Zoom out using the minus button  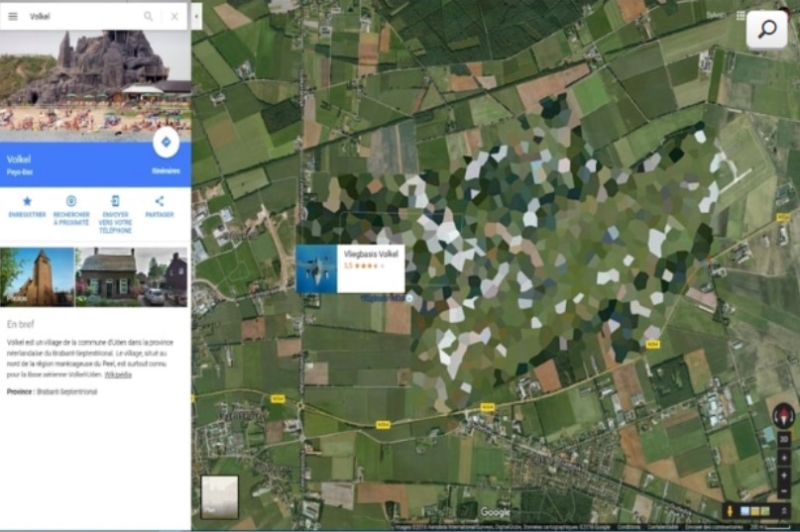783,490
